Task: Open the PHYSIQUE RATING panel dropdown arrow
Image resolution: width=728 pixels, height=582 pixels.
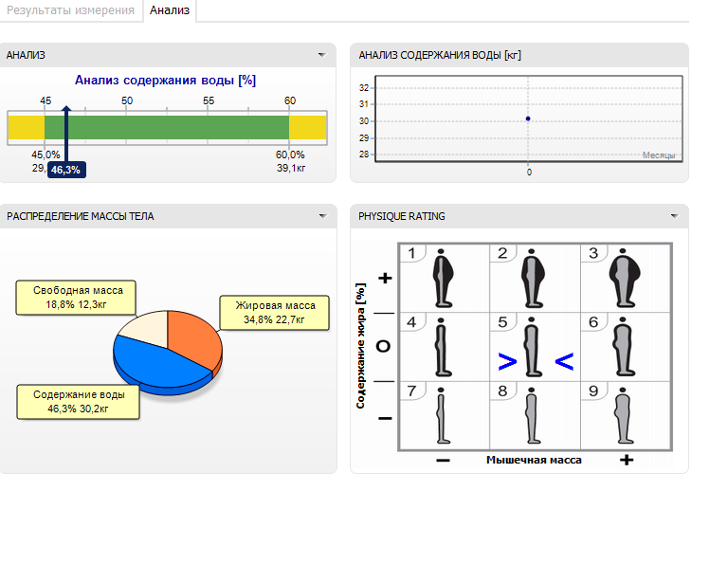Action: click(x=674, y=216)
